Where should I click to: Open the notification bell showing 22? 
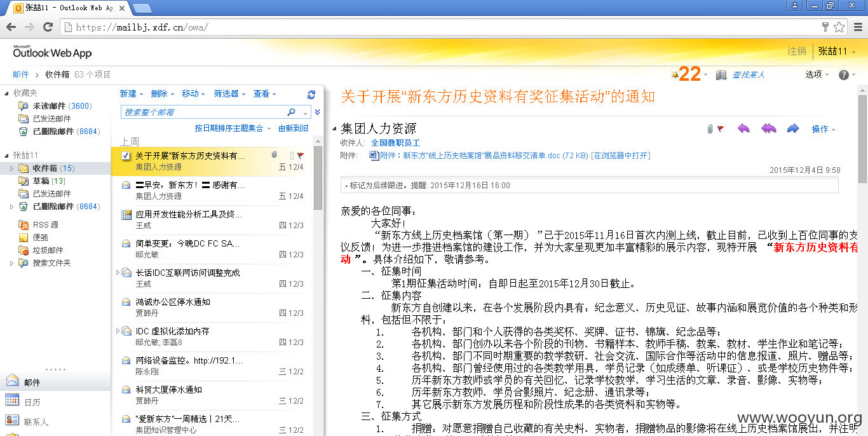click(689, 75)
